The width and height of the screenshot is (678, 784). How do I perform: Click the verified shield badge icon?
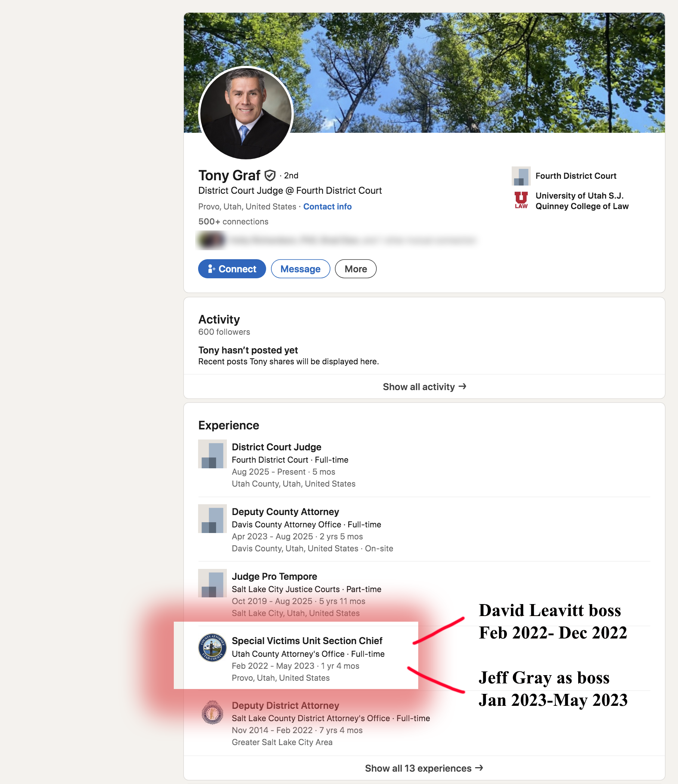click(270, 175)
